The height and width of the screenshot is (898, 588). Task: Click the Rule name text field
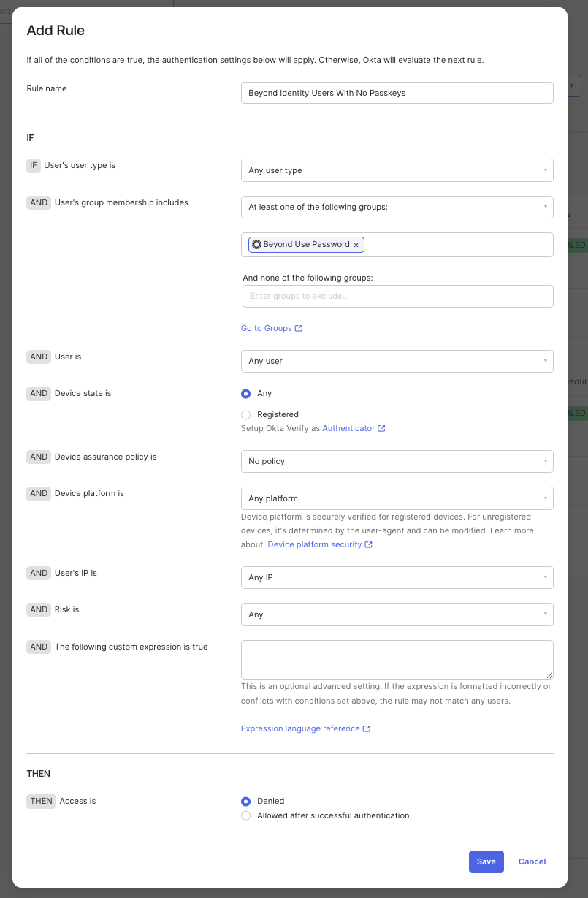397,94
